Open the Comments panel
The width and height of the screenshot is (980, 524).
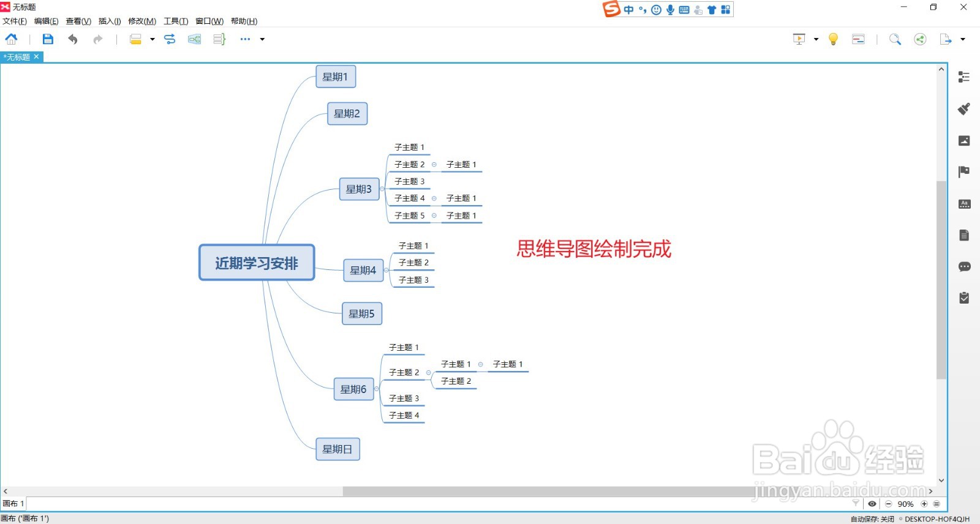(964, 266)
